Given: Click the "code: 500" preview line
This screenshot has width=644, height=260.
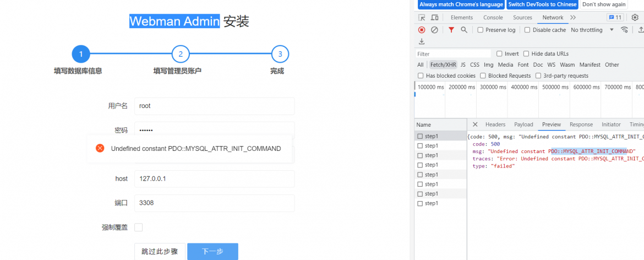Looking at the screenshot, I should (x=486, y=144).
